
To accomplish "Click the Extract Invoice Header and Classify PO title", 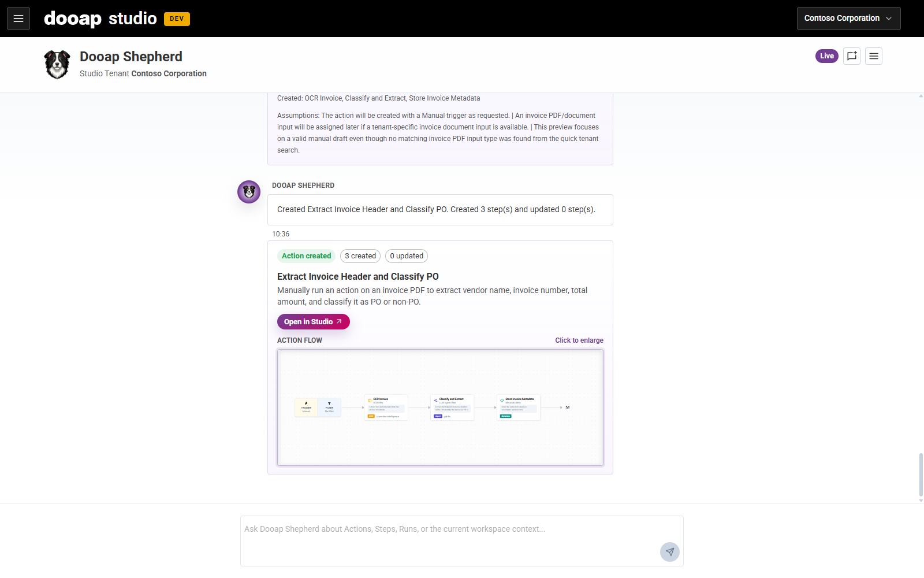I will point(358,276).
